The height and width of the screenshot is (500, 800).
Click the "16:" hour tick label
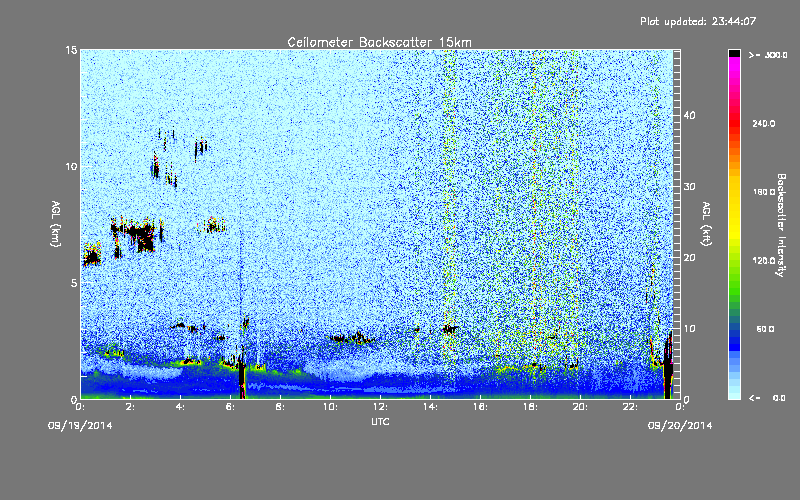pos(480,407)
